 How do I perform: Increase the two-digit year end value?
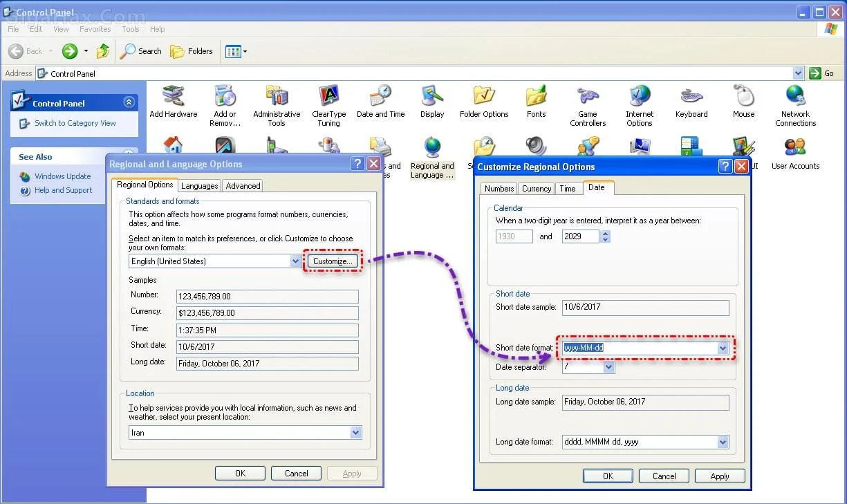click(606, 234)
